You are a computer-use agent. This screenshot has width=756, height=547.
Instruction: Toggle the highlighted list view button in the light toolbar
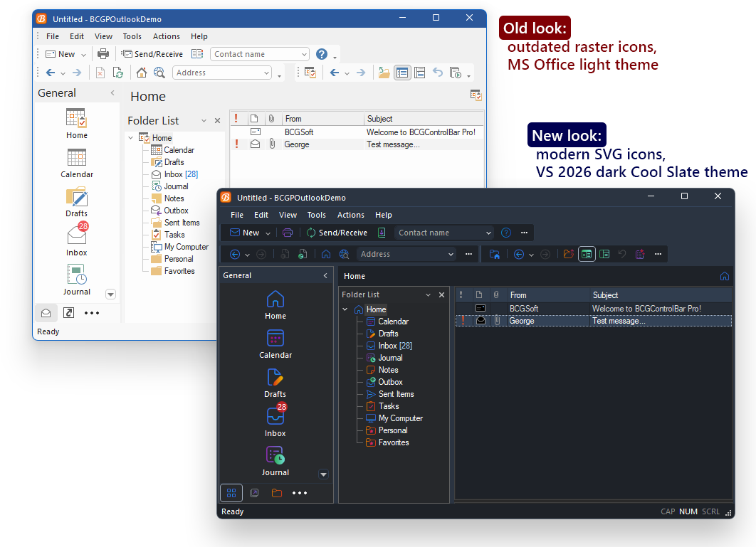[x=402, y=73]
